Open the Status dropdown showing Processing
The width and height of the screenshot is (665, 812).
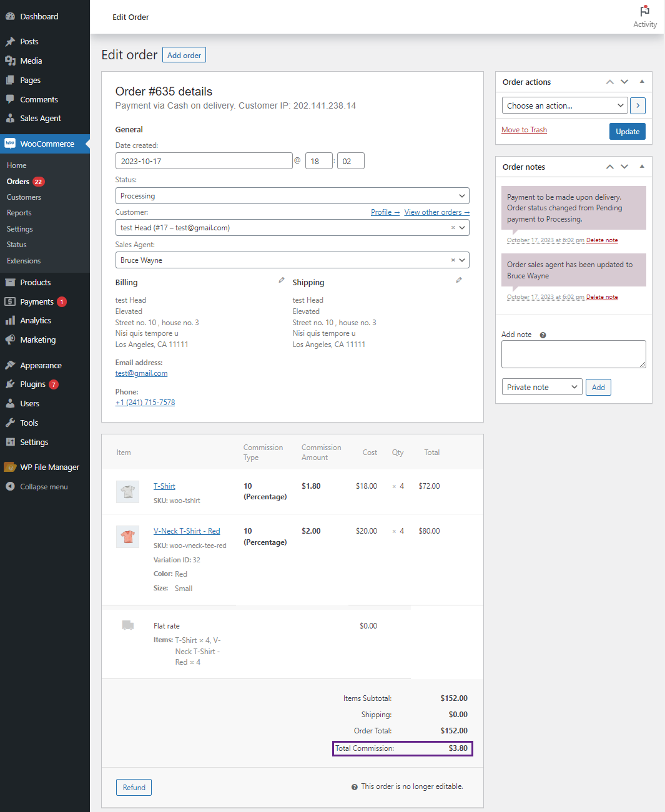coord(292,196)
